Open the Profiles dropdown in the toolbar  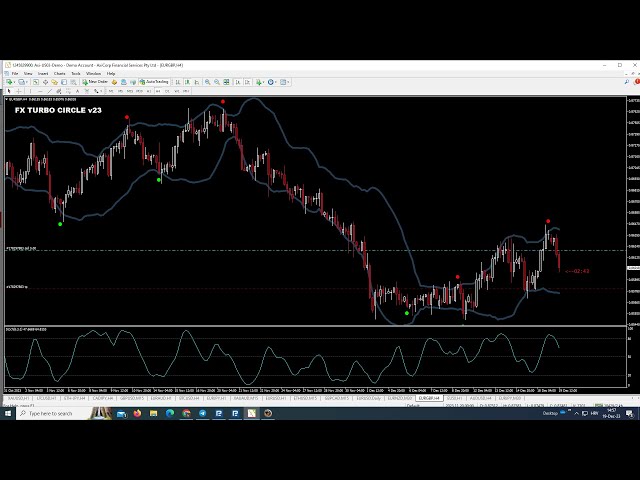pos(24,82)
